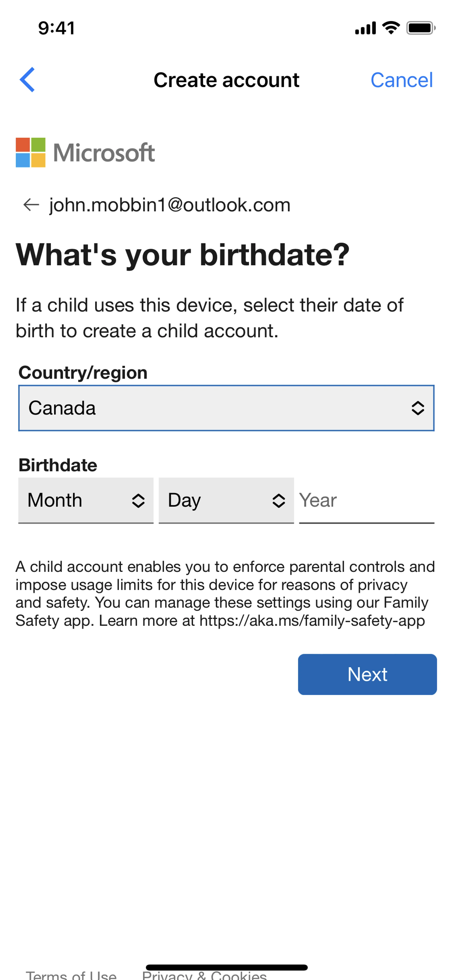Image resolution: width=453 pixels, height=980 pixels.
Task: Open the Privacy & Cookies link
Action: coord(204,976)
